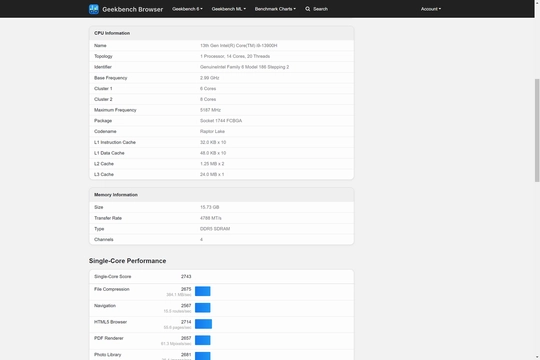Click the 'PDF Renderer' benchmark label
Image resolution: width=540 pixels, height=360 pixels.
(108, 338)
